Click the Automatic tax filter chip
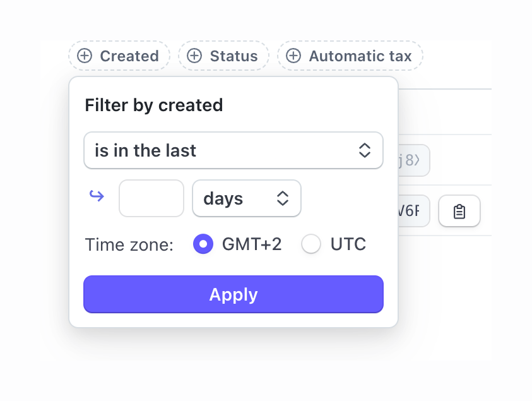 pyautogui.click(x=350, y=56)
